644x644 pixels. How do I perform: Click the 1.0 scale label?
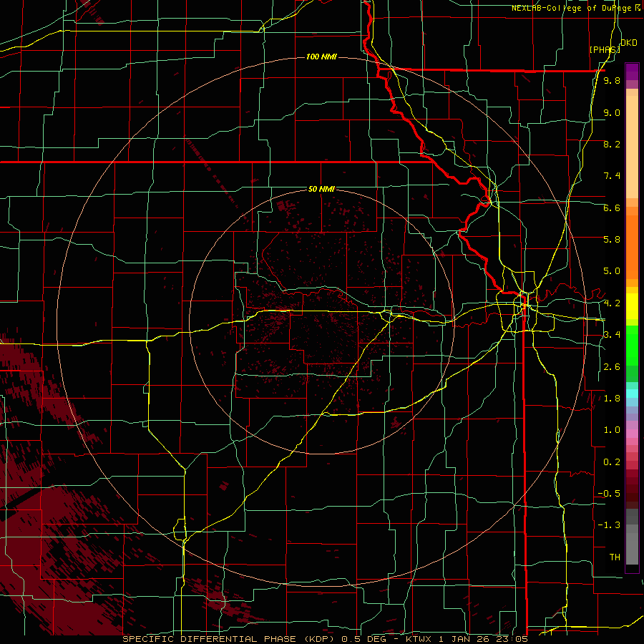[612, 430]
